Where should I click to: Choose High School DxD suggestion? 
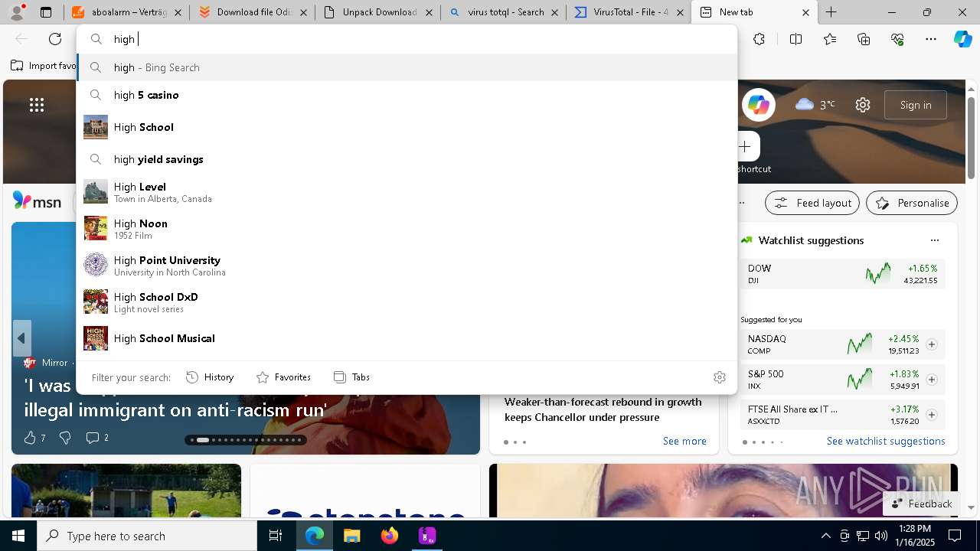407,302
